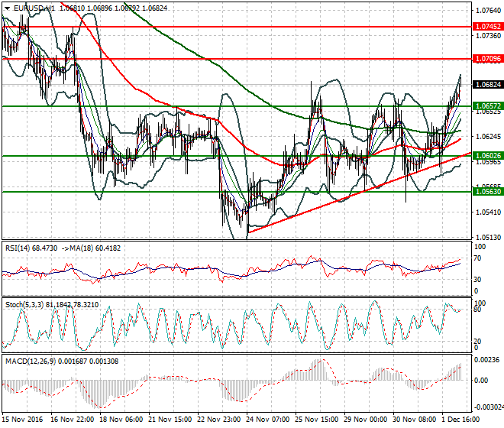Click the MACD -0.003024 axis value

click(x=489, y=407)
